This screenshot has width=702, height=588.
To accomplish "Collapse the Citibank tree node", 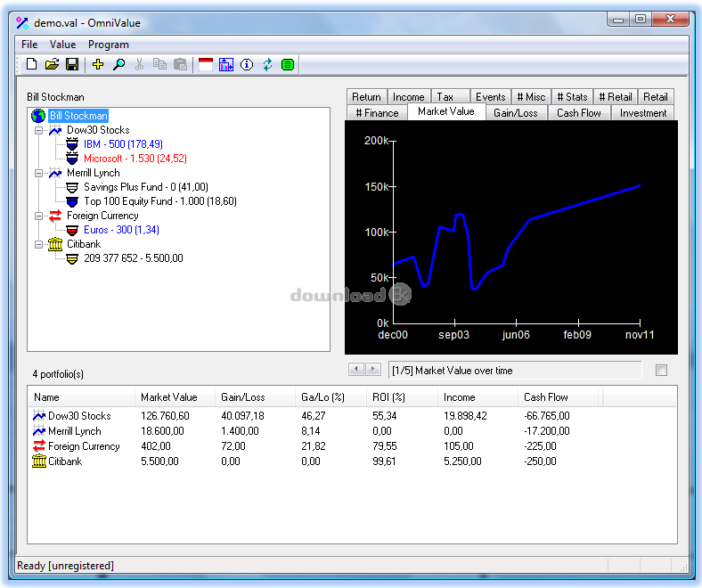I will [x=39, y=244].
